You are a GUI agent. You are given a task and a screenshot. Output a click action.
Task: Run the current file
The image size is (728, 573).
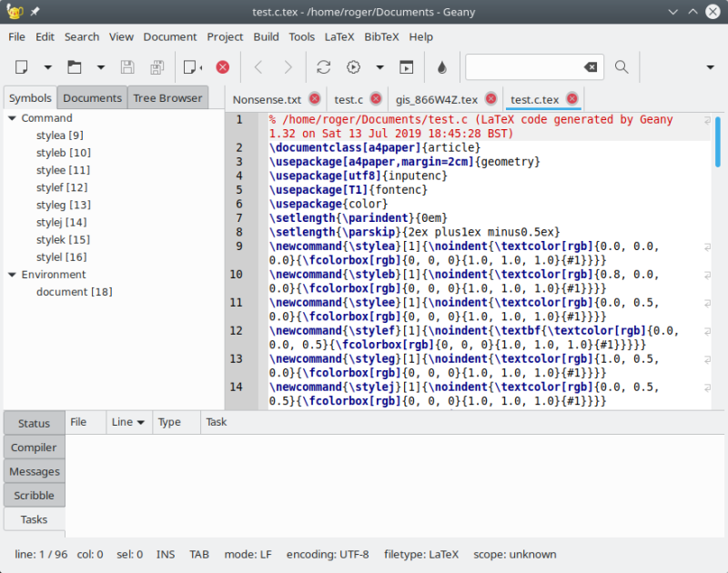pos(407,67)
